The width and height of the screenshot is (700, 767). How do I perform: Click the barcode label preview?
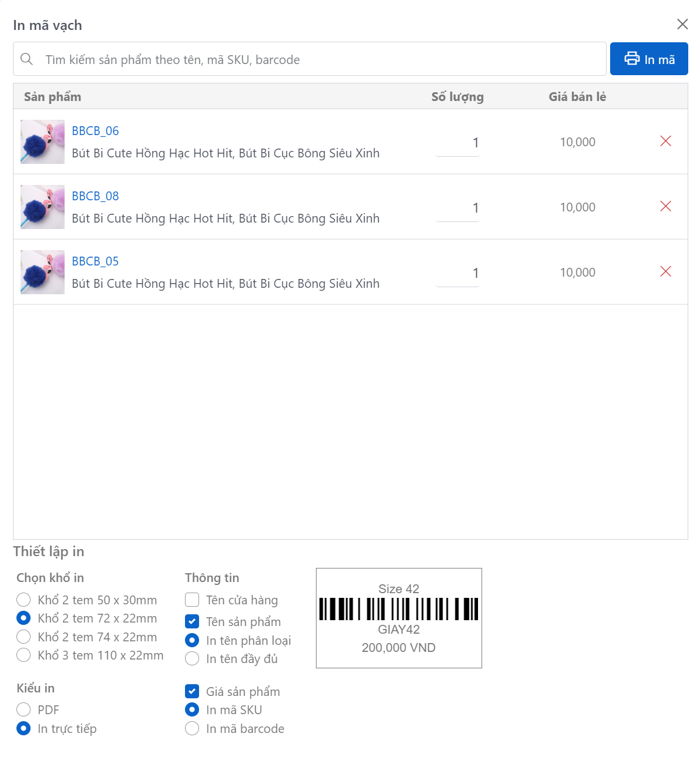tap(399, 618)
